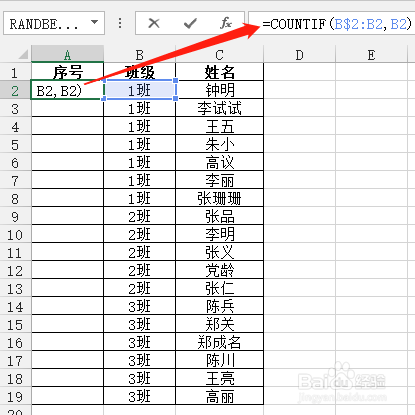
Task: Click the cell containing 张珊珊
Action: [x=219, y=198]
